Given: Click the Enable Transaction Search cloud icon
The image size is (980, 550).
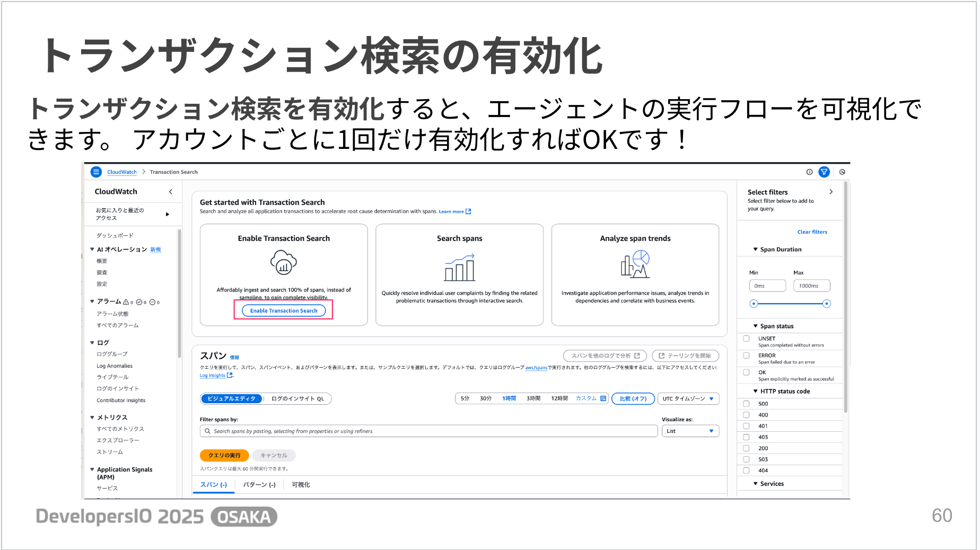Looking at the screenshot, I should (284, 262).
